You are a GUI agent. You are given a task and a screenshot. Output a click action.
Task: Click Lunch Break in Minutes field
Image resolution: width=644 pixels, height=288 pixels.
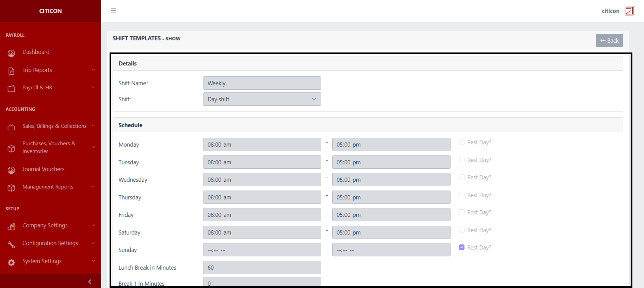click(x=262, y=268)
